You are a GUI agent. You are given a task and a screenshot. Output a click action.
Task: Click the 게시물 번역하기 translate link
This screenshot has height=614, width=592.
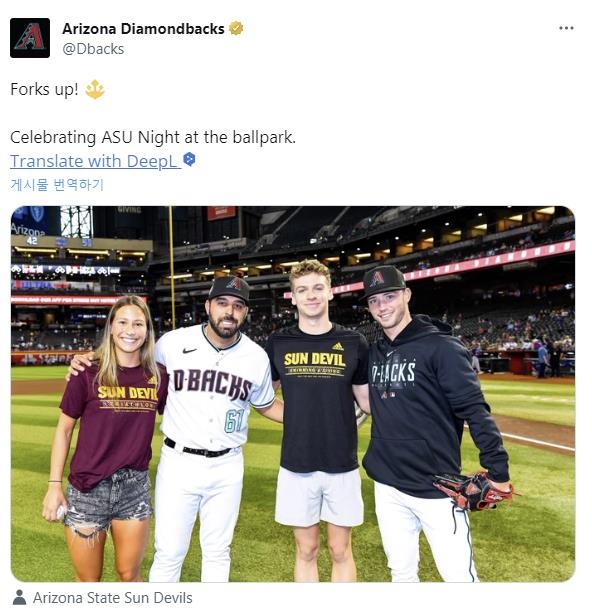click(57, 184)
